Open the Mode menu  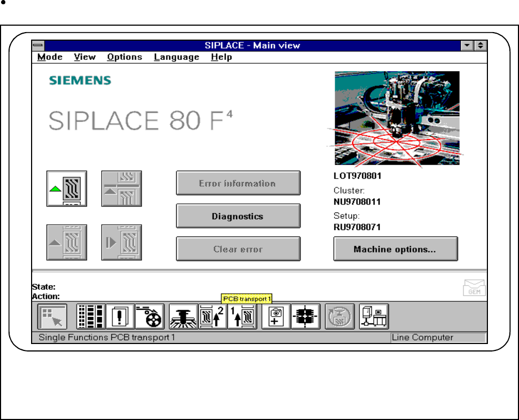[x=50, y=57]
